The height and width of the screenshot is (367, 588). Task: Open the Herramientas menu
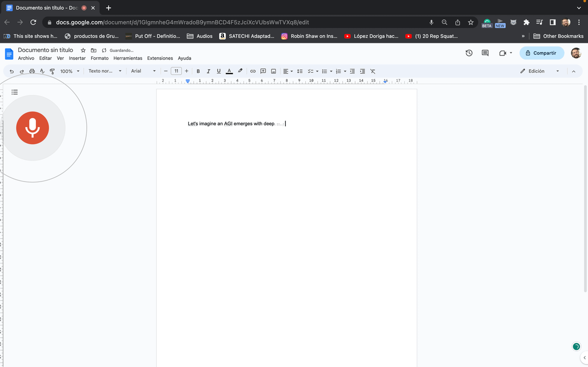coord(127,58)
